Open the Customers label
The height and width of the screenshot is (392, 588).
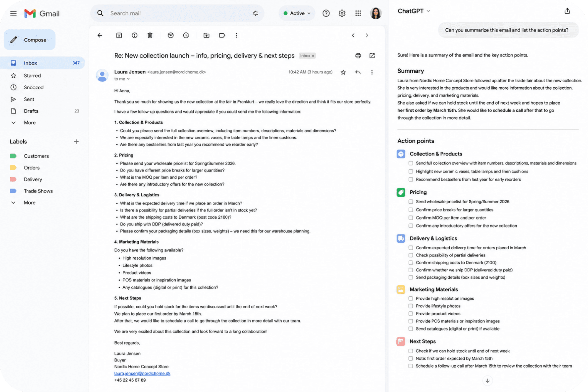tap(36, 156)
